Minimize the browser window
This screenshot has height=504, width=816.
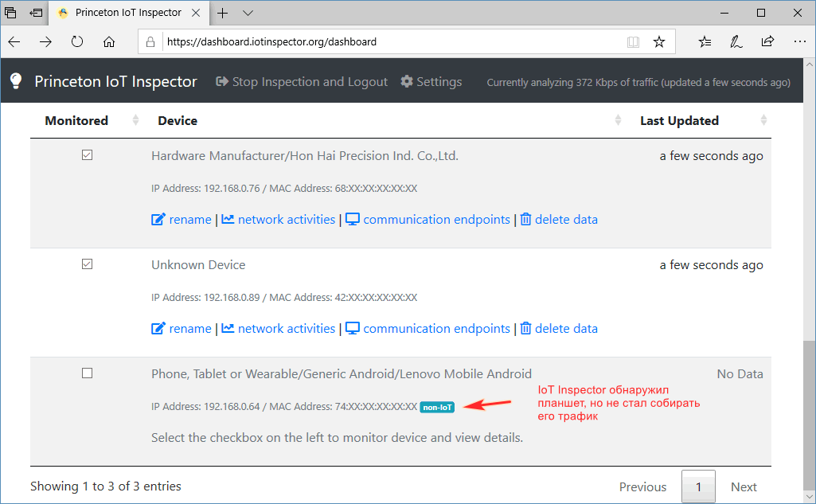724,13
